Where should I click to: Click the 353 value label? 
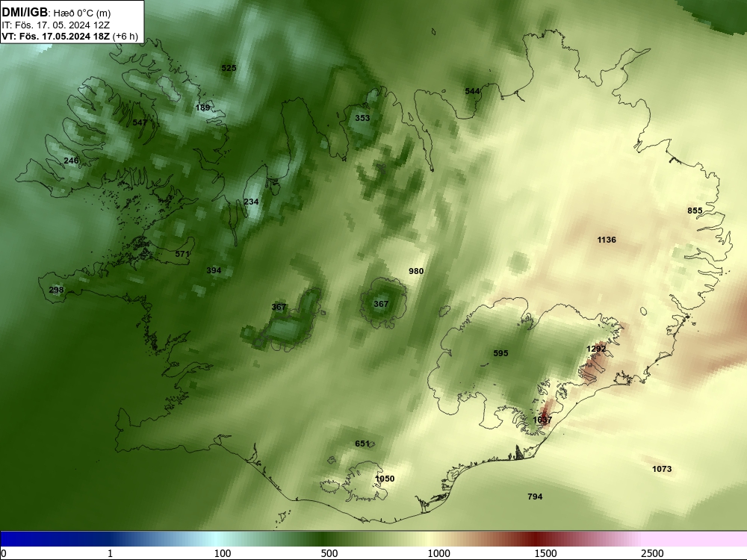pyautogui.click(x=362, y=118)
